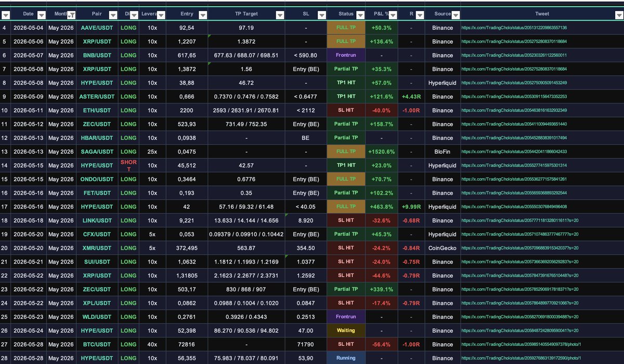The width and height of the screenshot is (624, 364).
Task: Click the Date column header label
Action: pos(28,15)
